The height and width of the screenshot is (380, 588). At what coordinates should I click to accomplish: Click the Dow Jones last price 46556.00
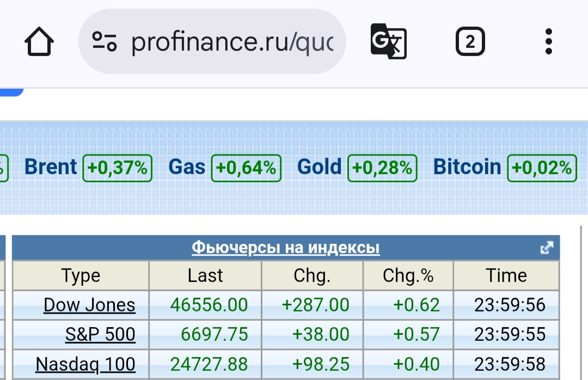(x=209, y=305)
